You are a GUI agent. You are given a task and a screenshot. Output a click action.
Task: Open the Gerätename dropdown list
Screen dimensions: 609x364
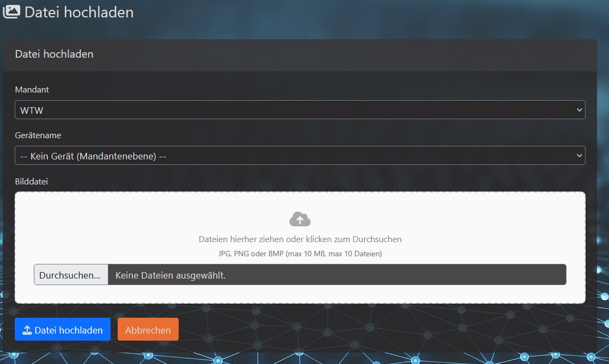300,156
